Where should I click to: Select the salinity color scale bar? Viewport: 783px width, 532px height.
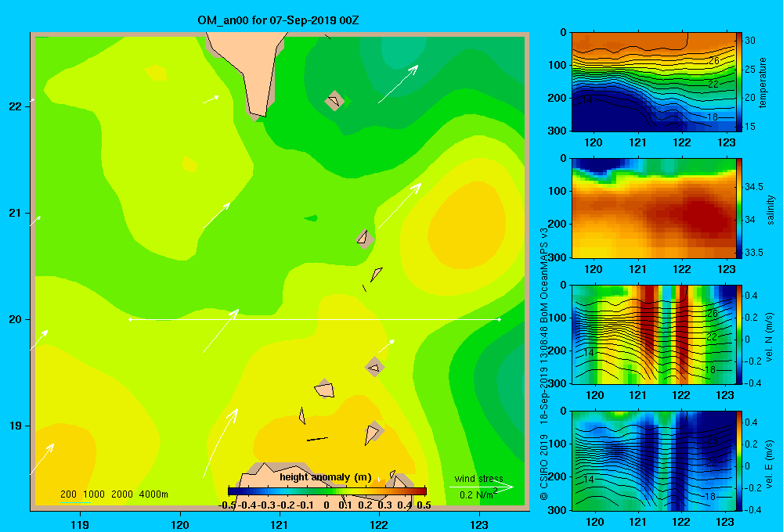tap(739, 209)
